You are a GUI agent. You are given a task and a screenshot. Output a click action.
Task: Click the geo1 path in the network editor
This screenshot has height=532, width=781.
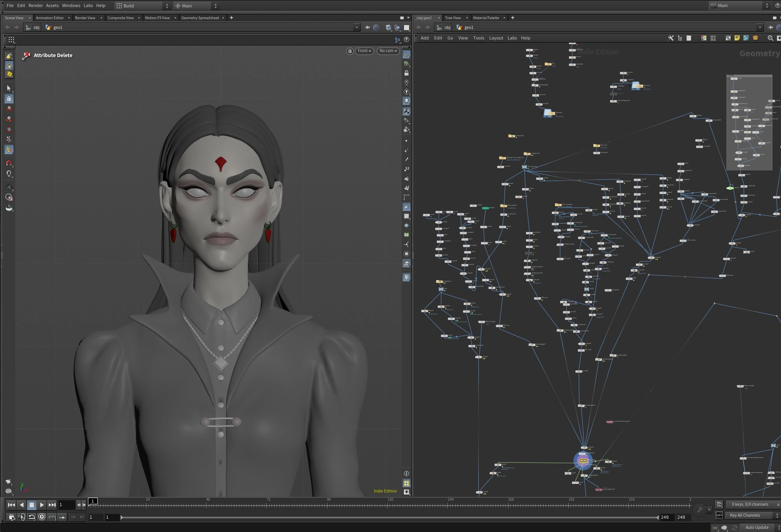(x=469, y=27)
